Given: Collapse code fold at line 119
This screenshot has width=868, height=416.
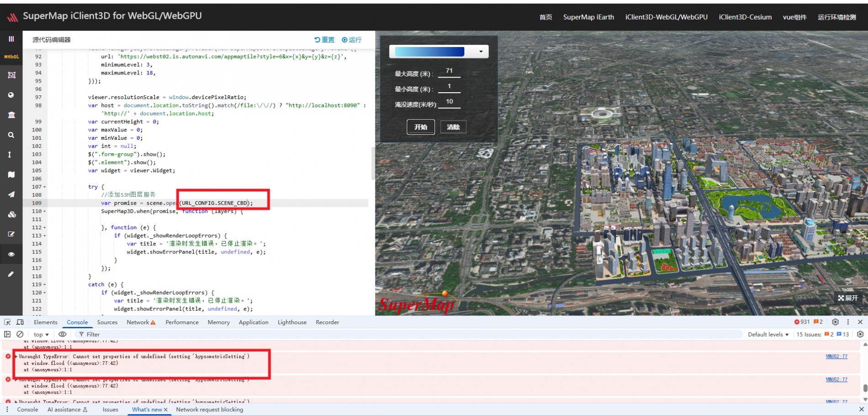Looking at the screenshot, I should [45, 284].
